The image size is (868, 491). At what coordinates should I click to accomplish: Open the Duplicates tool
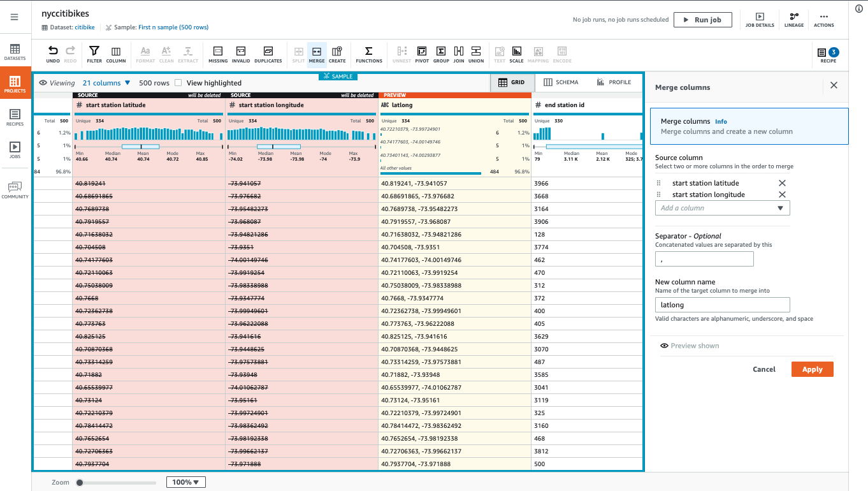268,54
